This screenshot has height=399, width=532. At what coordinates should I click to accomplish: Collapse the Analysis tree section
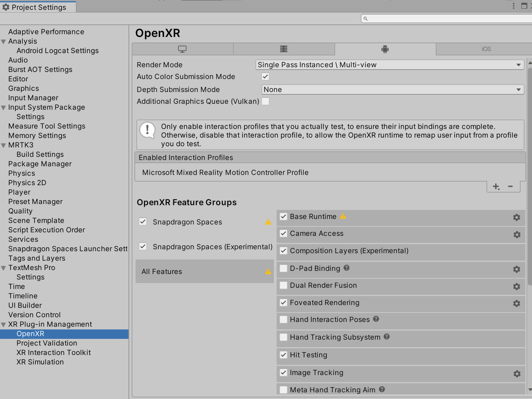coord(4,42)
